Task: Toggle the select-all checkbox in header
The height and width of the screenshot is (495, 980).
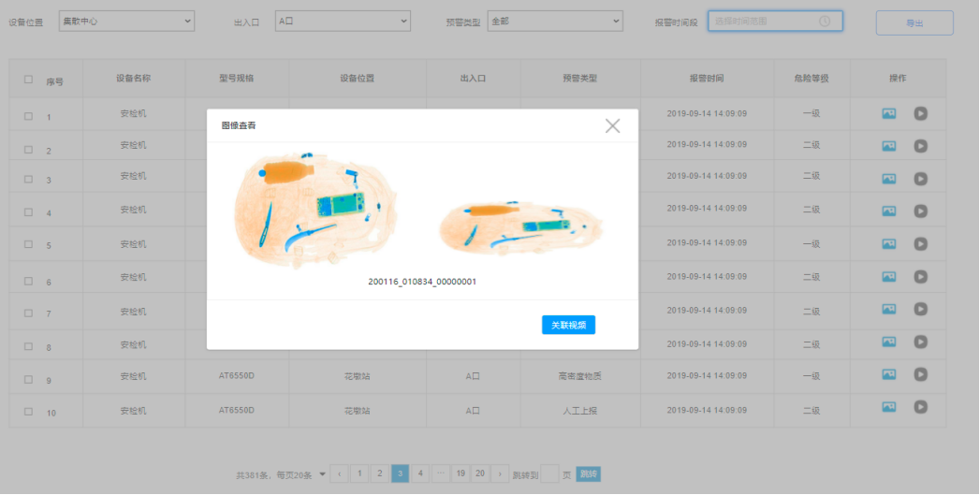Action: coord(28,80)
